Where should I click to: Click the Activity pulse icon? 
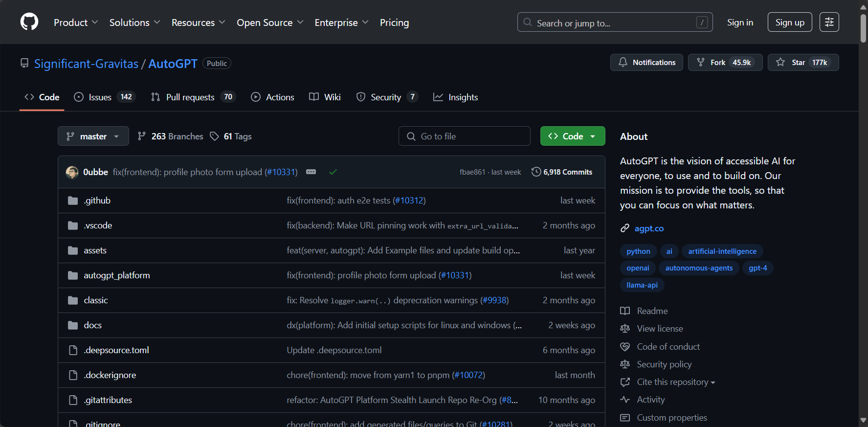625,400
